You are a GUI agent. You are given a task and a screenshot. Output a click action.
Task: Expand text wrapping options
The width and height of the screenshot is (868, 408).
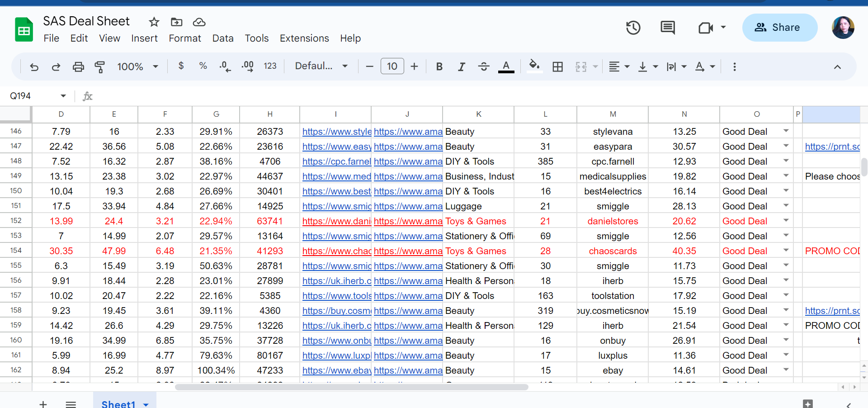pyautogui.click(x=684, y=67)
